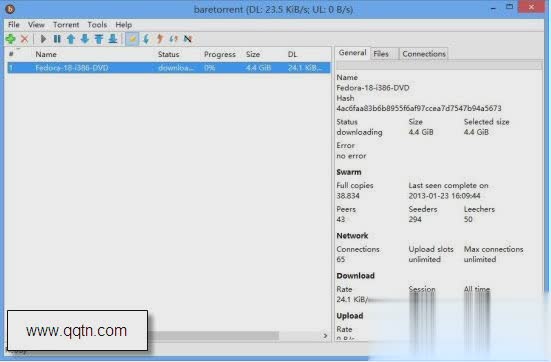The width and height of the screenshot is (551, 362).
Task: Click the 'no error' value
Action: 351,156
